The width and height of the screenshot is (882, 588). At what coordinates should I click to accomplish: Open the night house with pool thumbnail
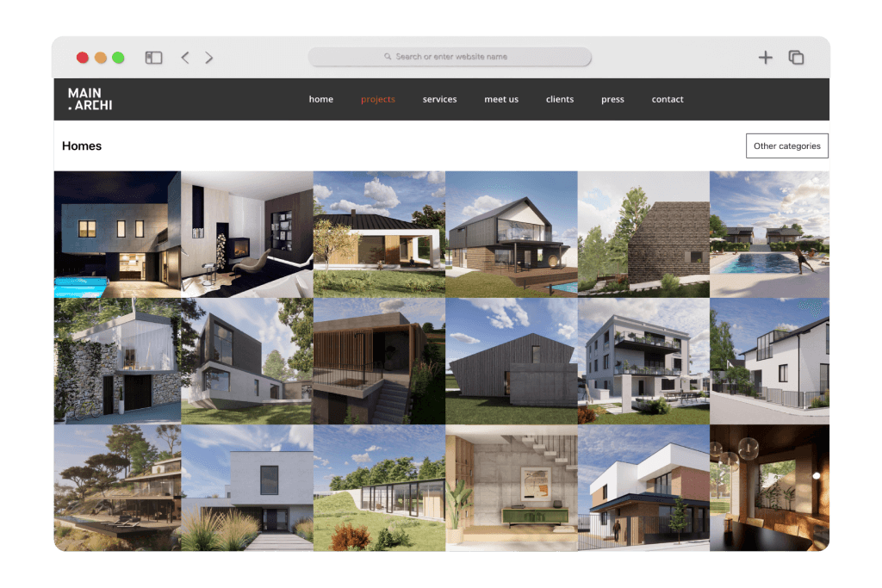117,233
